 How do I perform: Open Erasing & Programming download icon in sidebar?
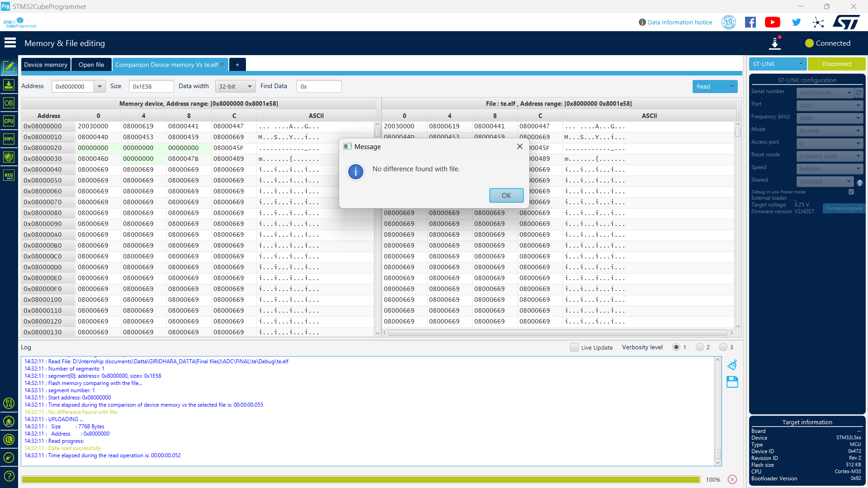tap(9, 85)
